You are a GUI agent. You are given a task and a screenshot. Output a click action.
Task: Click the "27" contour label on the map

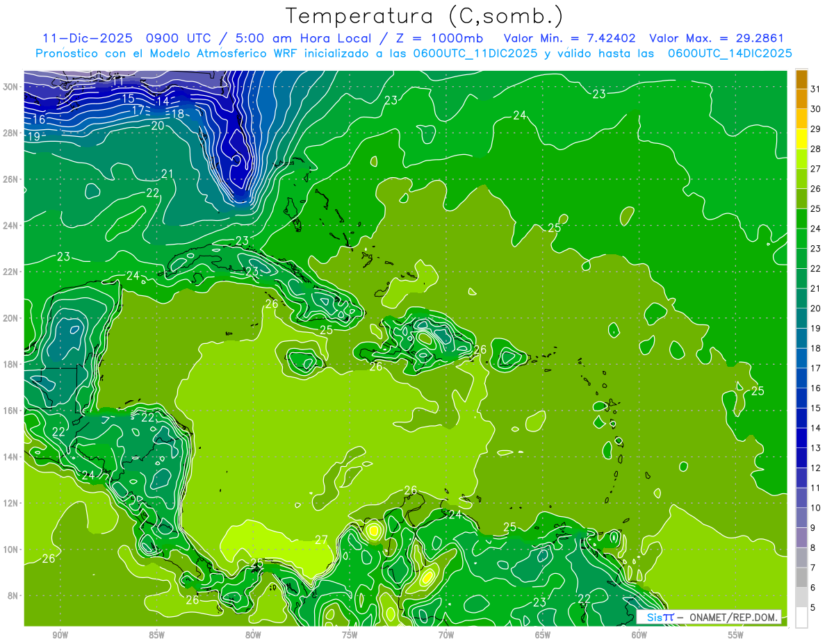pyautogui.click(x=321, y=540)
